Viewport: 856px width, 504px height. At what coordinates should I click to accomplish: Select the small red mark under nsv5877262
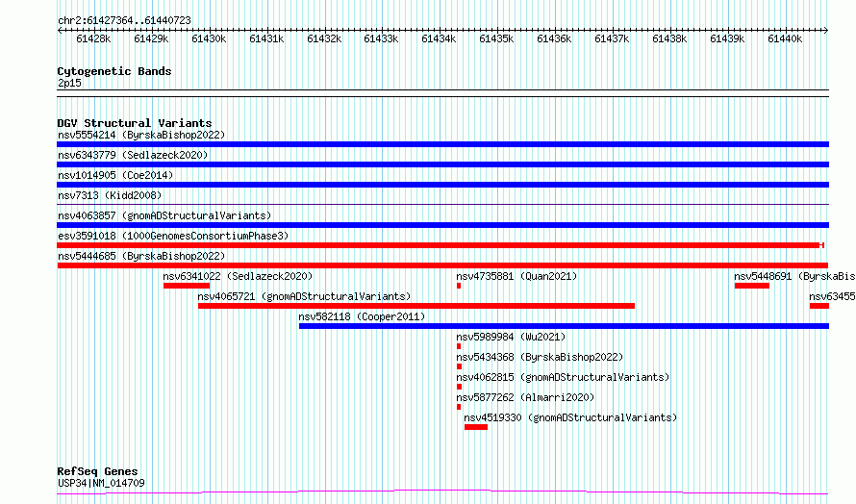pos(459,407)
